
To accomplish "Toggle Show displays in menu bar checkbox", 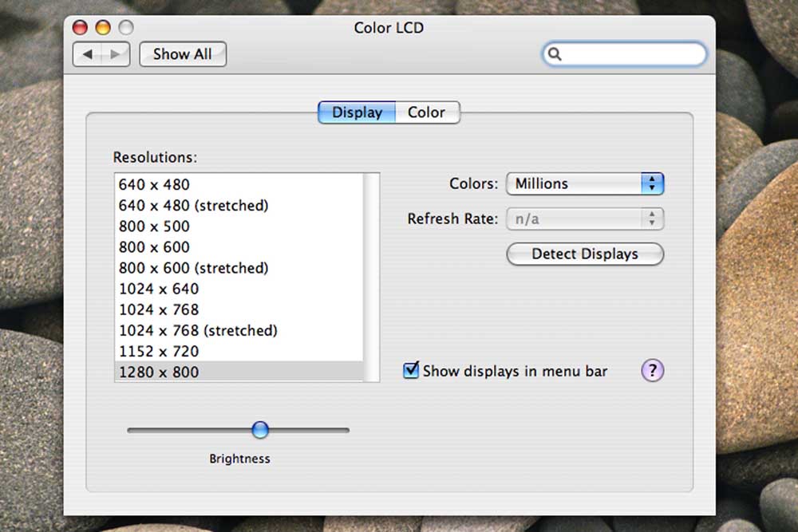I will 412,370.
